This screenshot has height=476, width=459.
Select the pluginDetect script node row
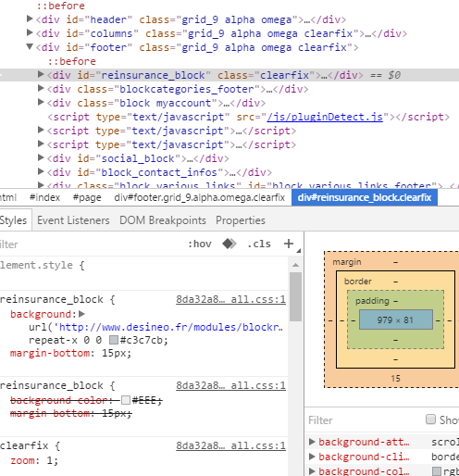coord(248,117)
